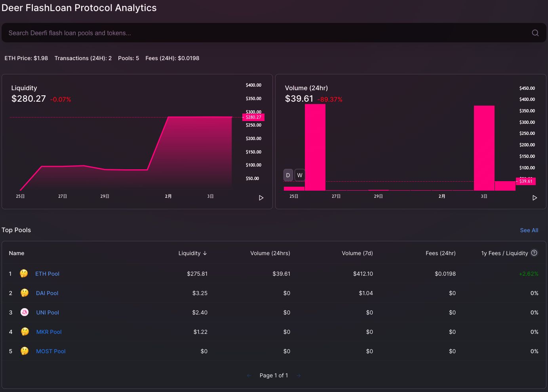The width and height of the screenshot is (548, 392).
Task: Click the tall volume bar near 26th
Action: [315, 147]
